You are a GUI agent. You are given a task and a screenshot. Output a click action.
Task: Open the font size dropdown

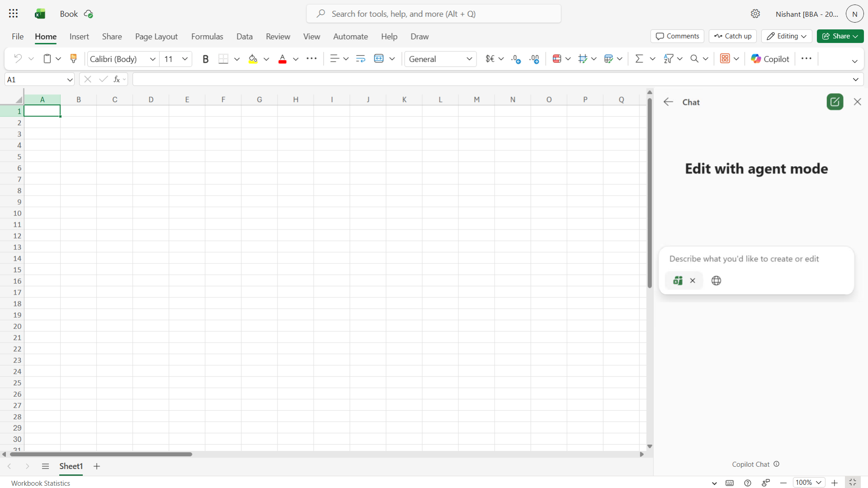[184, 59]
